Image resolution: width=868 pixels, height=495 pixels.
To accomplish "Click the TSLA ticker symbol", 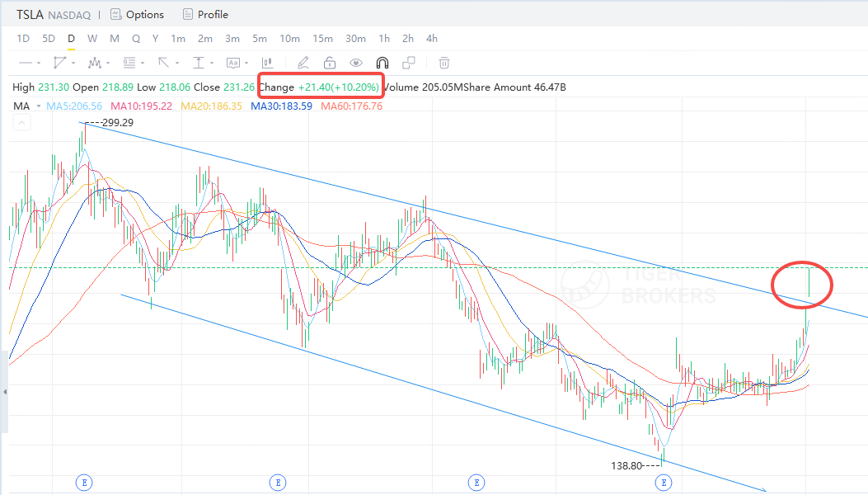I will [30, 14].
